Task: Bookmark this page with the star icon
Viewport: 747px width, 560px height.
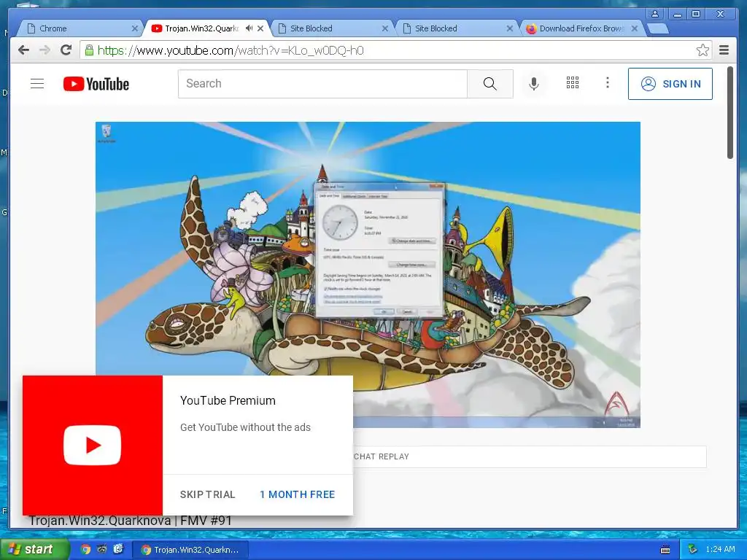Action: (703, 50)
